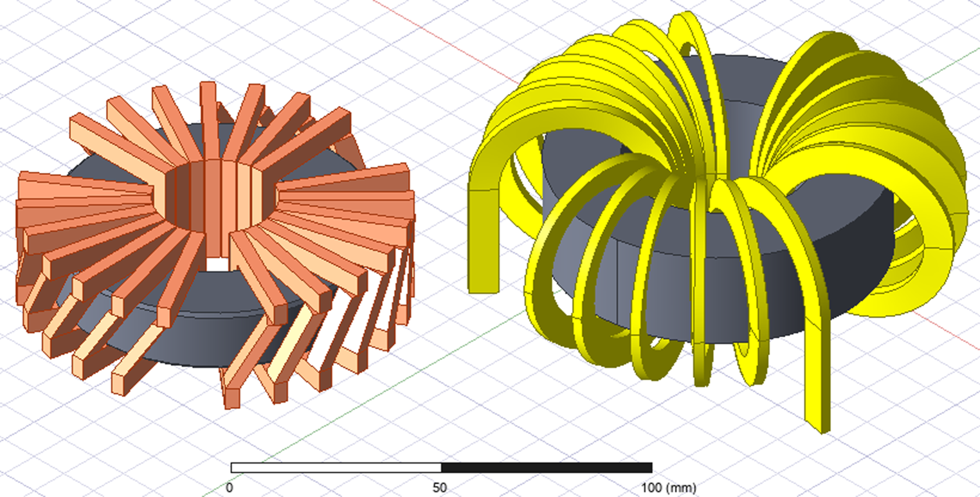Click the white half of the scale bar

point(336,467)
